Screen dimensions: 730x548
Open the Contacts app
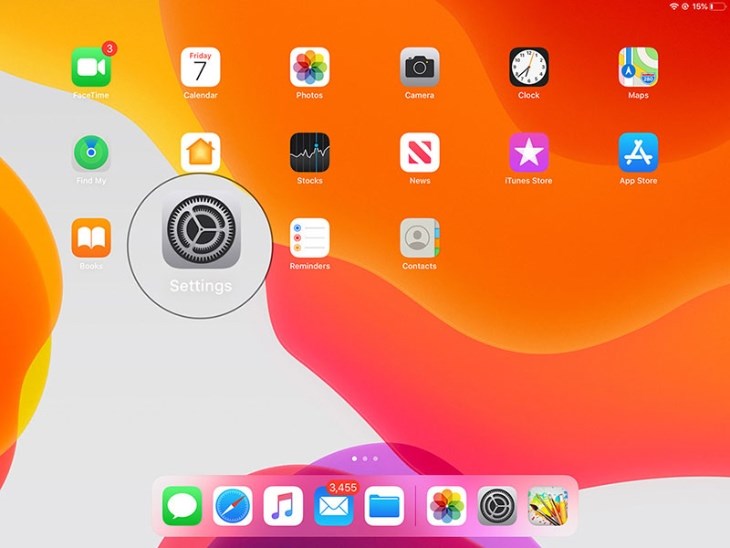(x=419, y=238)
